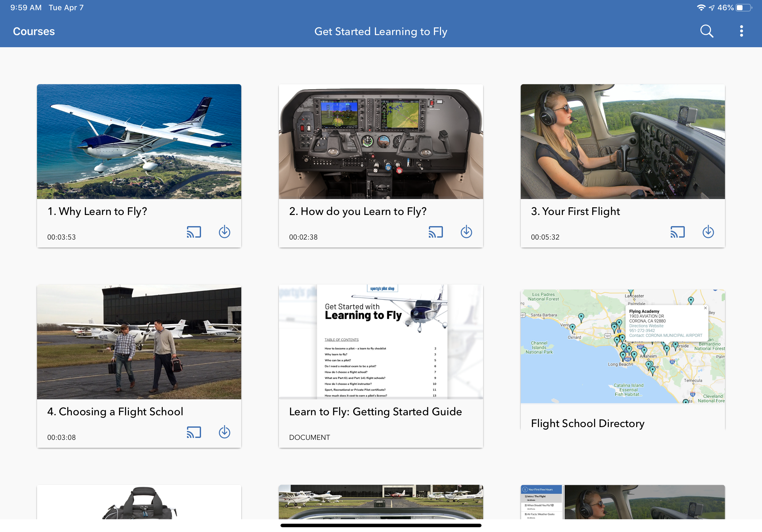This screenshot has width=762, height=532.
Task: Cast 'How do you Learn to Fly?' video
Action: tap(436, 232)
